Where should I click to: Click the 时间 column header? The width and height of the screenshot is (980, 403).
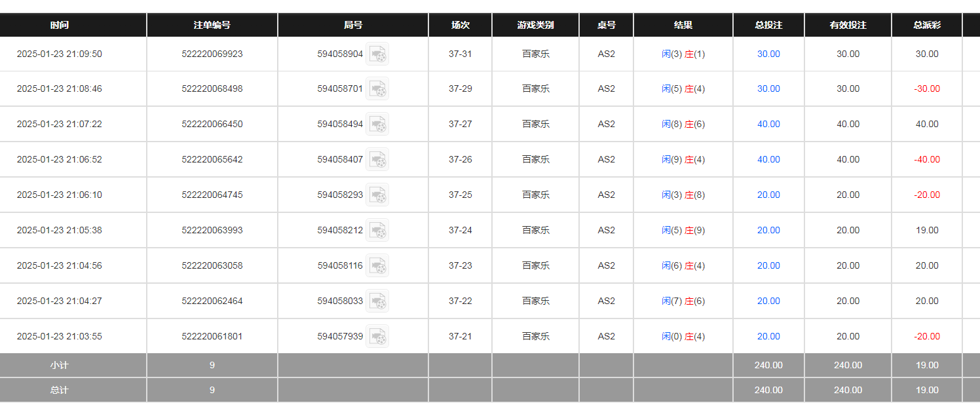click(60, 26)
